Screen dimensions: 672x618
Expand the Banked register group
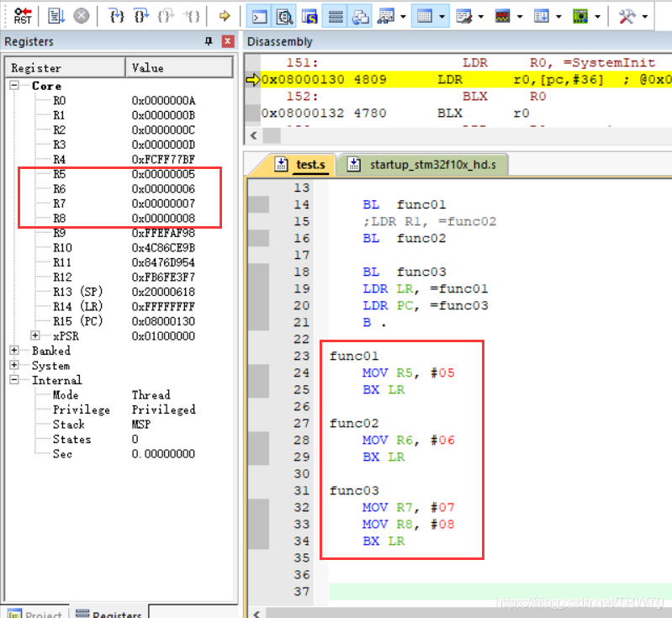tap(14, 350)
